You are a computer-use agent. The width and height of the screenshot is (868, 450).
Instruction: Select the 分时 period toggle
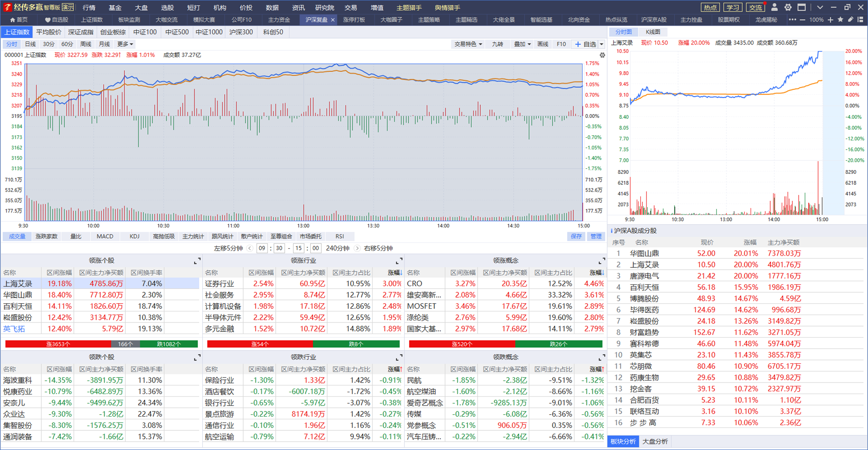click(11, 44)
